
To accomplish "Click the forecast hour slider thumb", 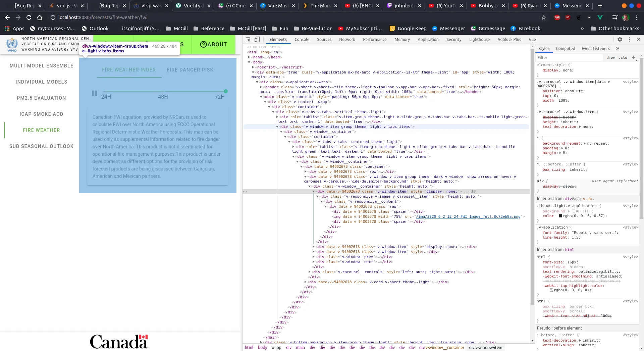I will [x=226, y=91].
